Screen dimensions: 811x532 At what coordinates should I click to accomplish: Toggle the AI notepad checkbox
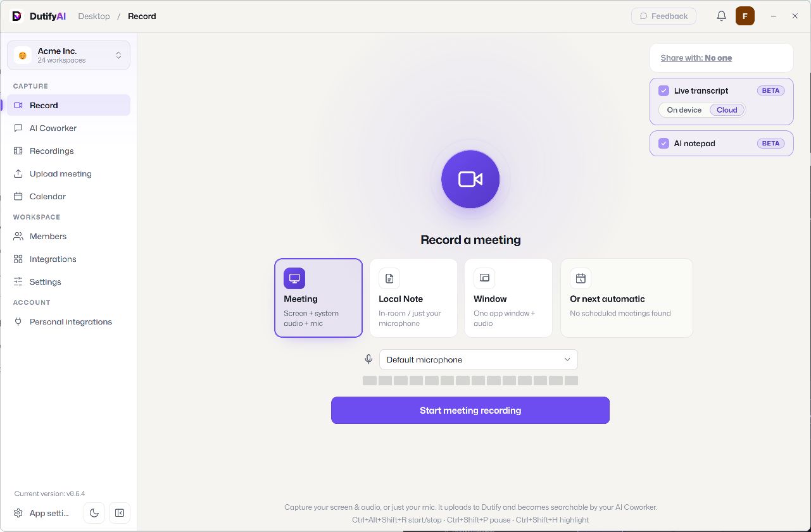[663, 143]
